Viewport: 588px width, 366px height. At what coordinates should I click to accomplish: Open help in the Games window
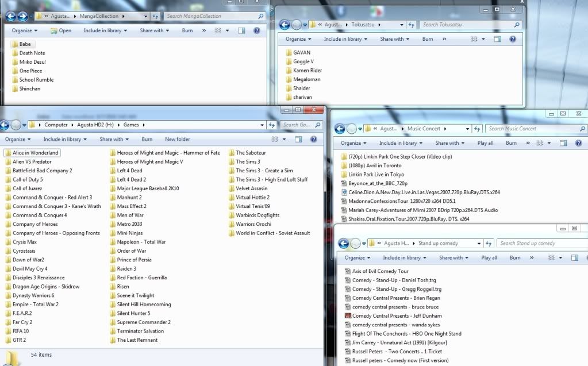[x=313, y=139]
